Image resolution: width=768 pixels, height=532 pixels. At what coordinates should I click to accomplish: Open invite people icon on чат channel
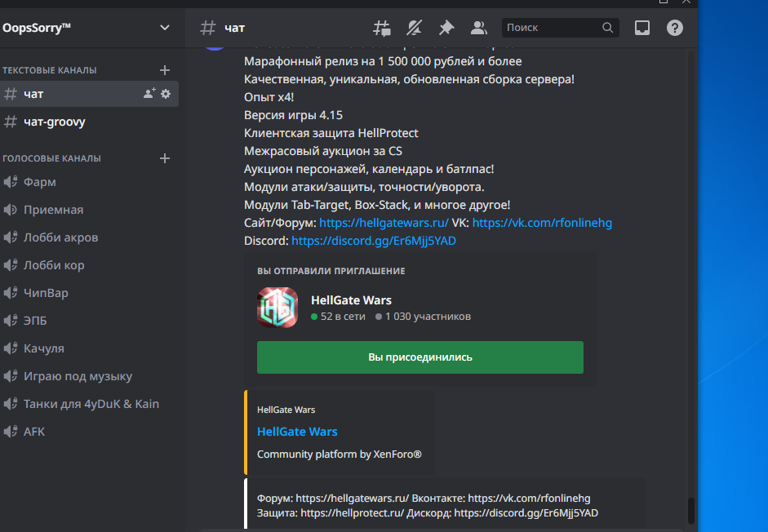[x=149, y=93]
